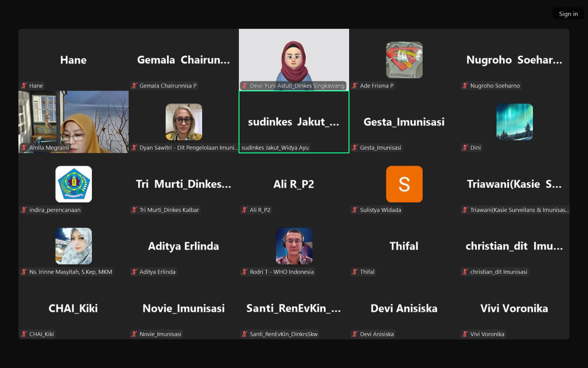The image size is (588, 368).
Task: Click muted microphone icon next to Gemala Chairunnisa P
Action: click(x=135, y=86)
